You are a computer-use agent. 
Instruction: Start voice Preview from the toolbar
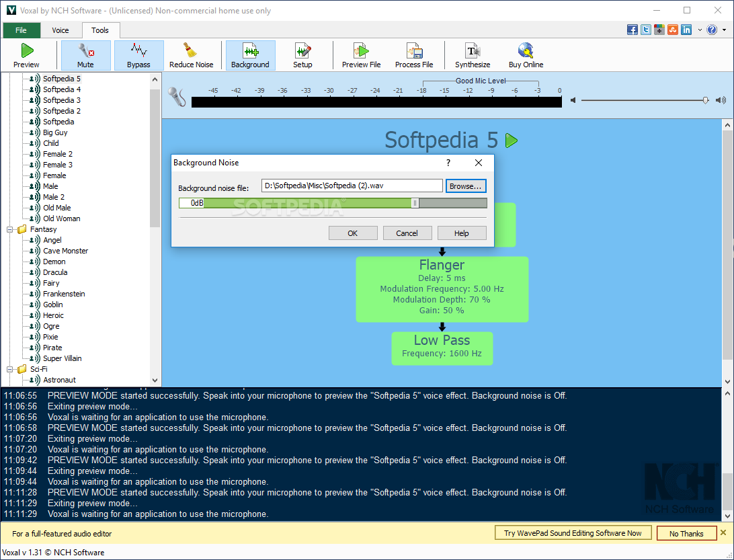tap(26, 55)
